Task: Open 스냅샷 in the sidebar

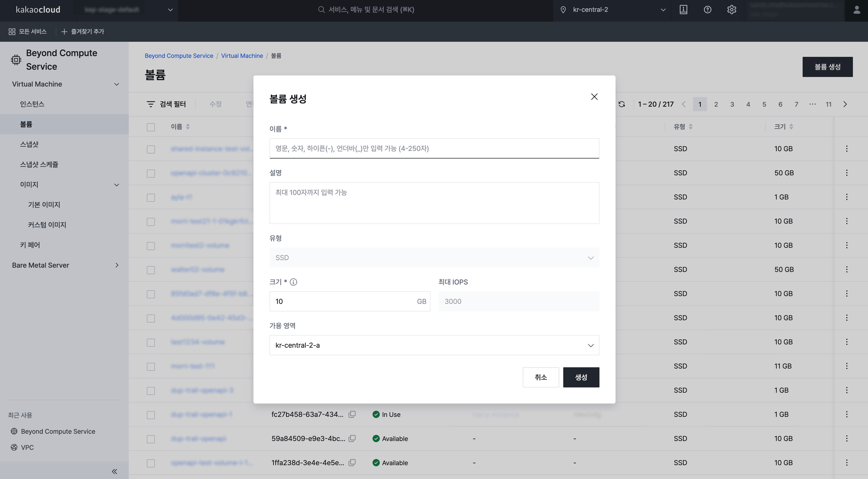Action: pos(29,144)
